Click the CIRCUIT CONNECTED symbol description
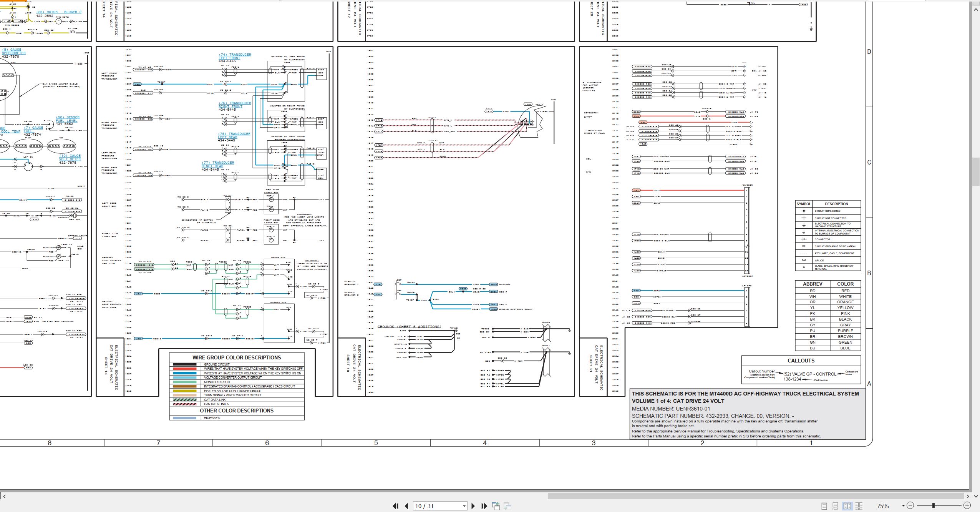Viewport: 980px width, 512px height. click(x=827, y=211)
